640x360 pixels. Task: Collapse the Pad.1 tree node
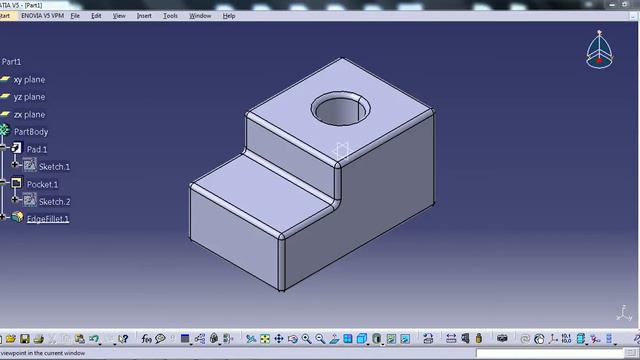point(3,148)
